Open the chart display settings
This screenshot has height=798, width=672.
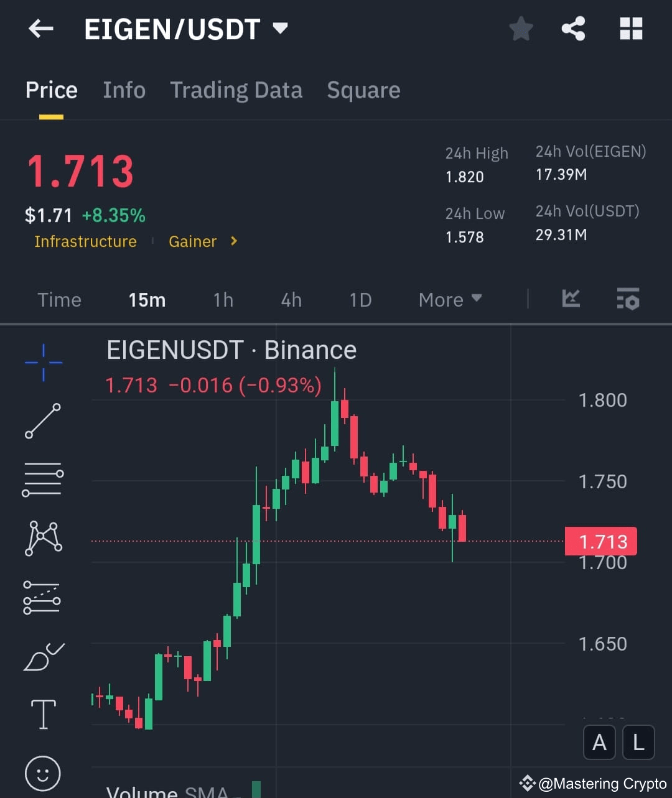point(628,299)
